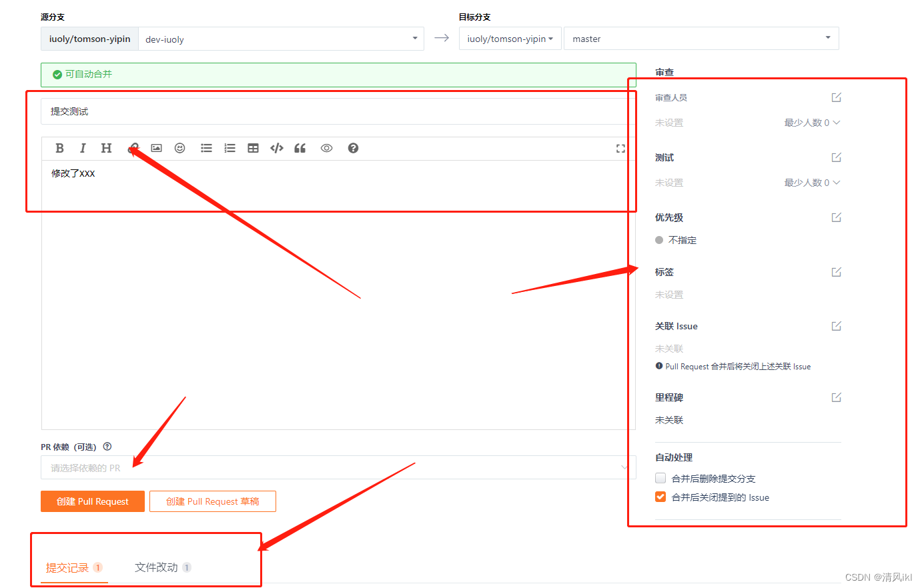Click 可自动合并 status banner
922x588 pixels.
coord(338,75)
